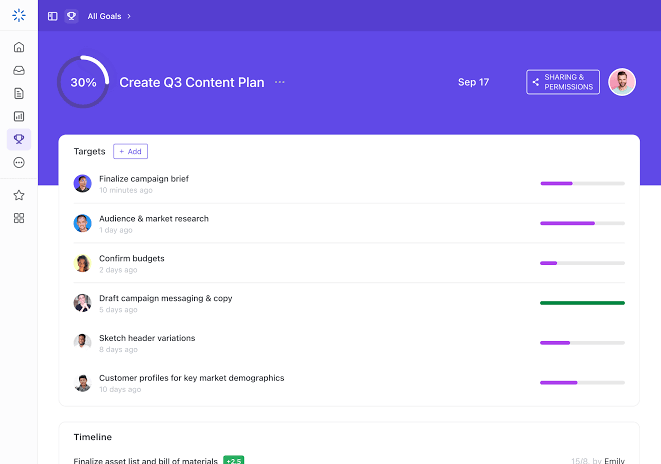The image size is (661, 464).
Task: Open the goal's ellipsis menu
Action: click(280, 82)
